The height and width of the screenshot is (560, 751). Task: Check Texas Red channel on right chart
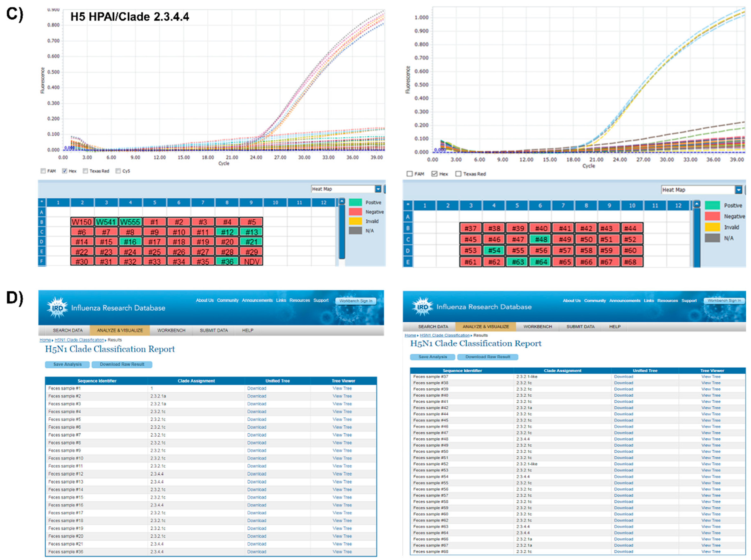[458, 174]
